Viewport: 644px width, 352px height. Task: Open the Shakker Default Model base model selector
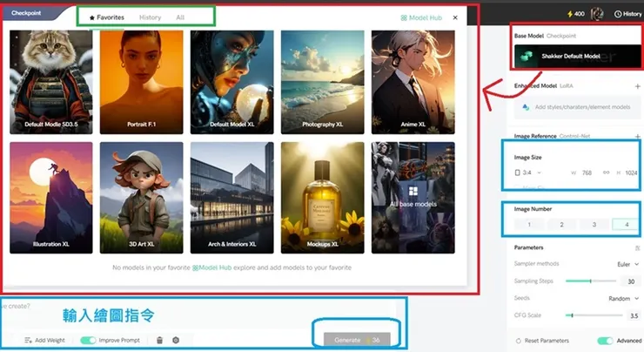pyautogui.click(x=577, y=56)
